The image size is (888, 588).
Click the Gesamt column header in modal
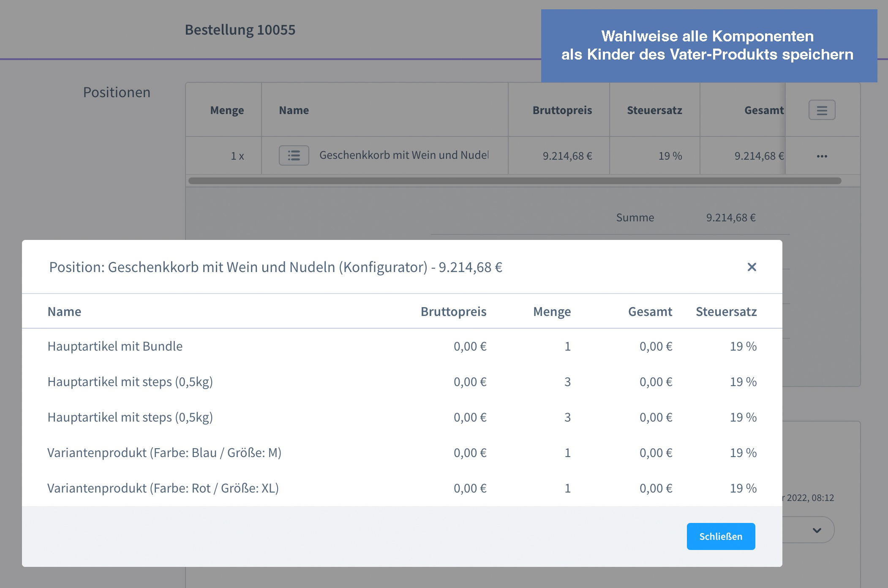click(x=650, y=312)
